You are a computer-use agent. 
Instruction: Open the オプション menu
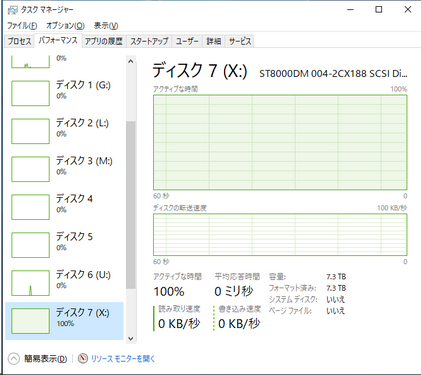point(65,25)
